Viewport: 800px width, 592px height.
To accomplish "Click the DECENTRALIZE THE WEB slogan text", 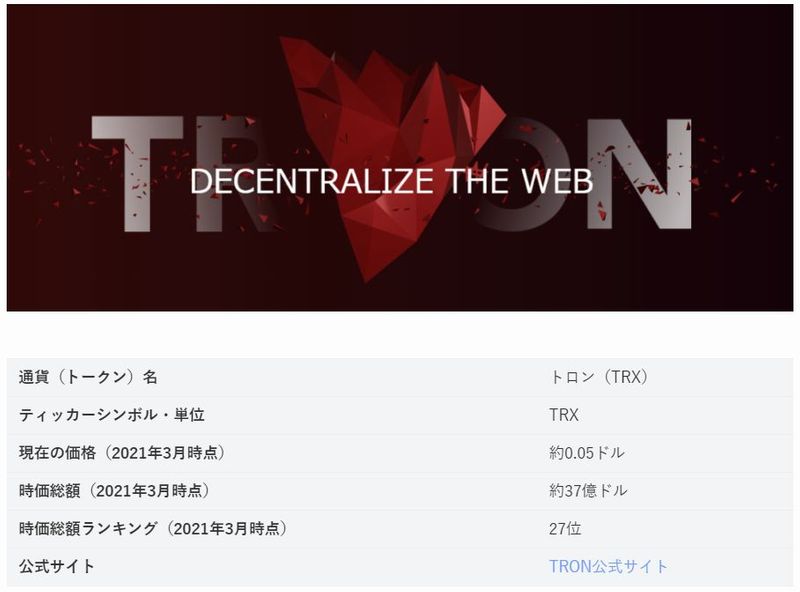I will pyautogui.click(x=391, y=181).
